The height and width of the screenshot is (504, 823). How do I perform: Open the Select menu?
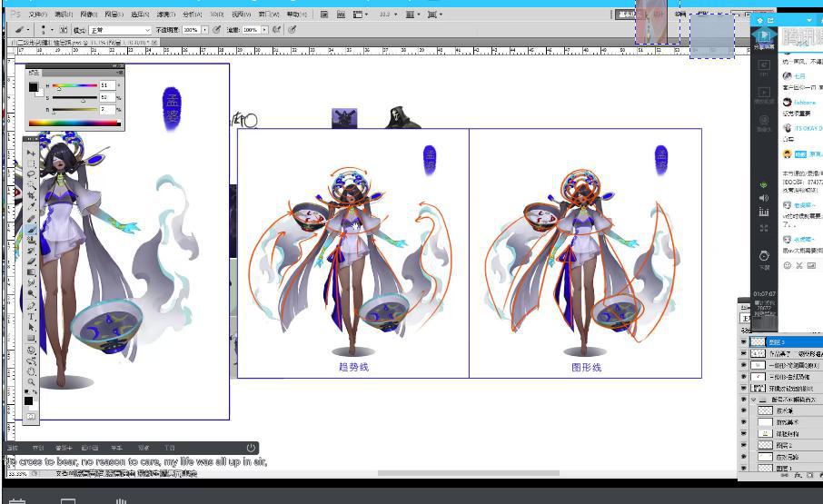click(140, 15)
